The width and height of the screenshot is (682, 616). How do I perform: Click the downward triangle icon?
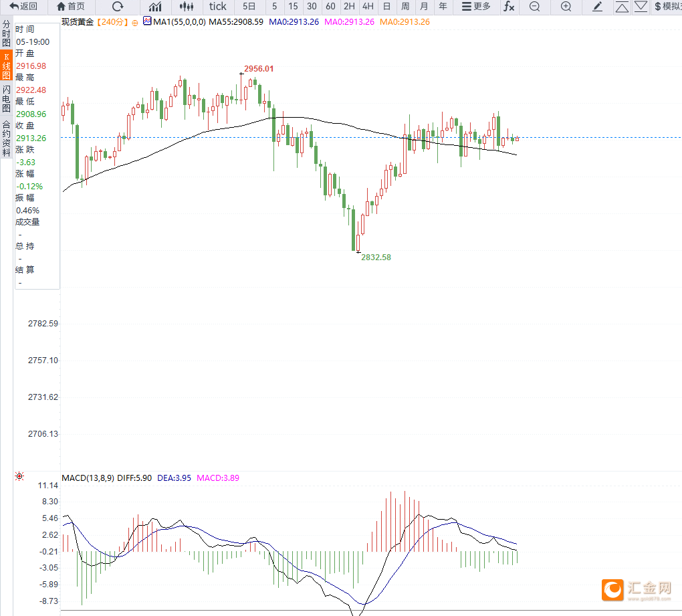tap(641, 6)
